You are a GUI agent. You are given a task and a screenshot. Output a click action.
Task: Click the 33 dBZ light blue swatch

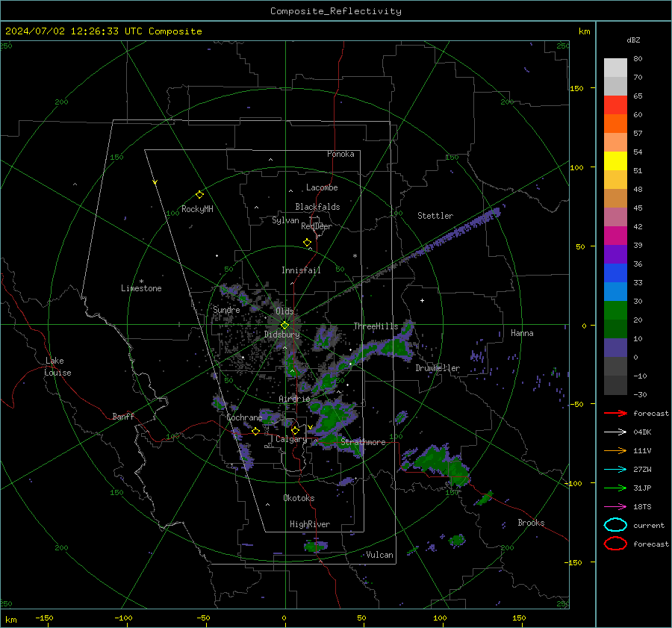(x=615, y=291)
